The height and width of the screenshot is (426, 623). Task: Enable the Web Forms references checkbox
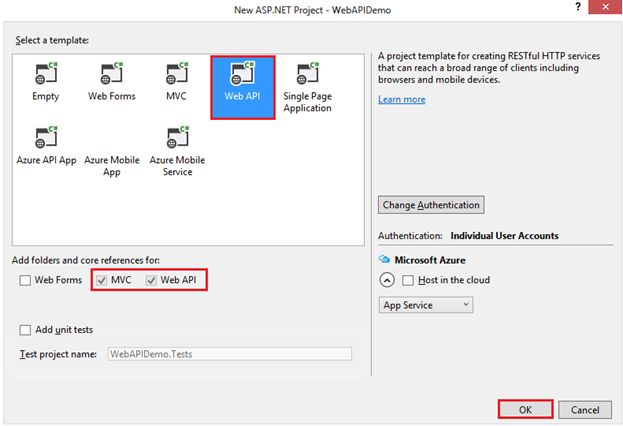[25, 281]
